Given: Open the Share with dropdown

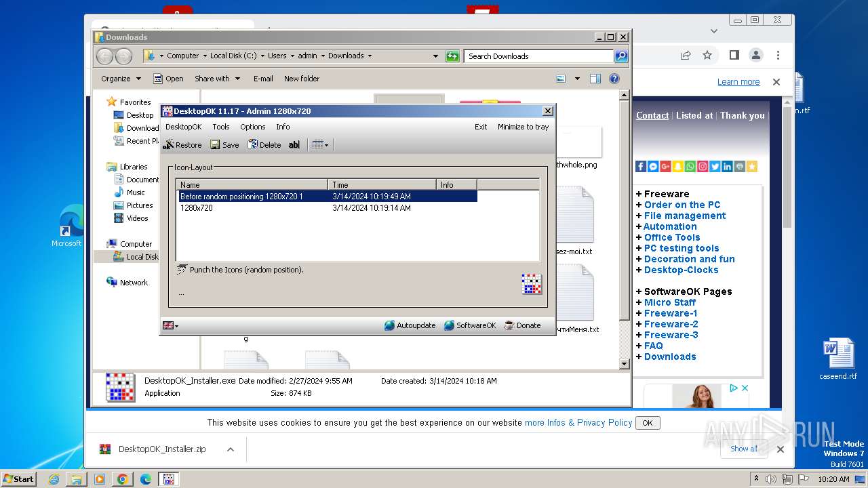Looking at the screenshot, I should (x=217, y=79).
